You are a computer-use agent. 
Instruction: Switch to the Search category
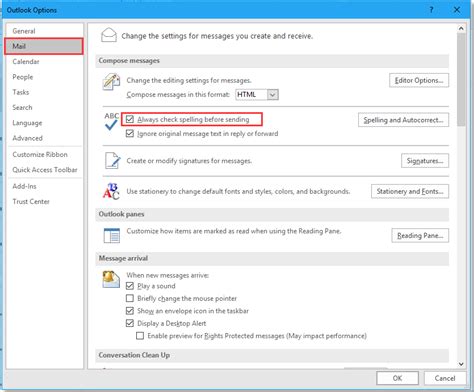click(x=44, y=108)
